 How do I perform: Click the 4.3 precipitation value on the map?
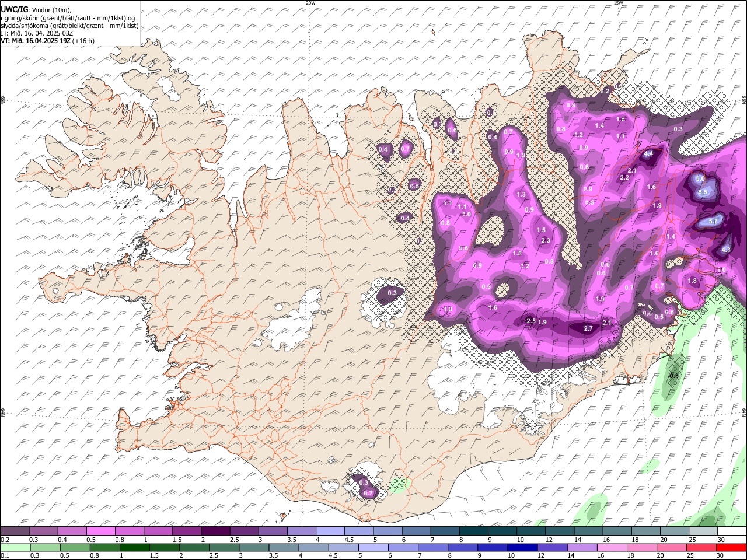pyautogui.click(x=726, y=249)
